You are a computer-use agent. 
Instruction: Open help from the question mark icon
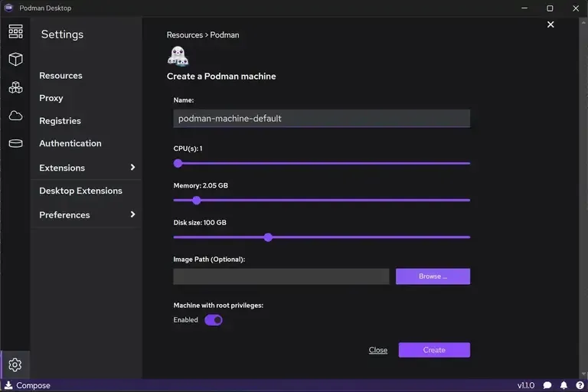click(578, 385)
